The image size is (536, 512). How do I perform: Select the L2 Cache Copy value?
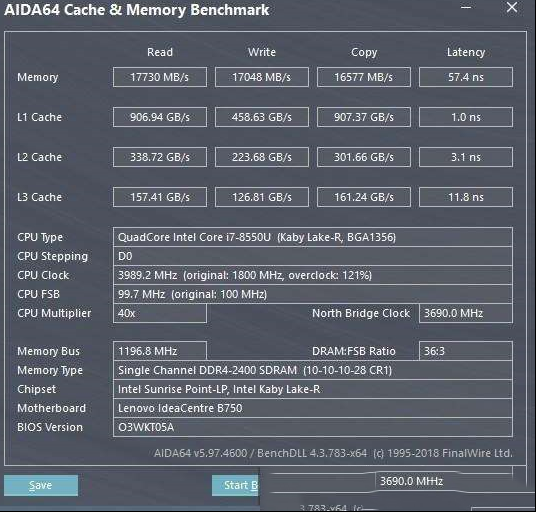364,157
